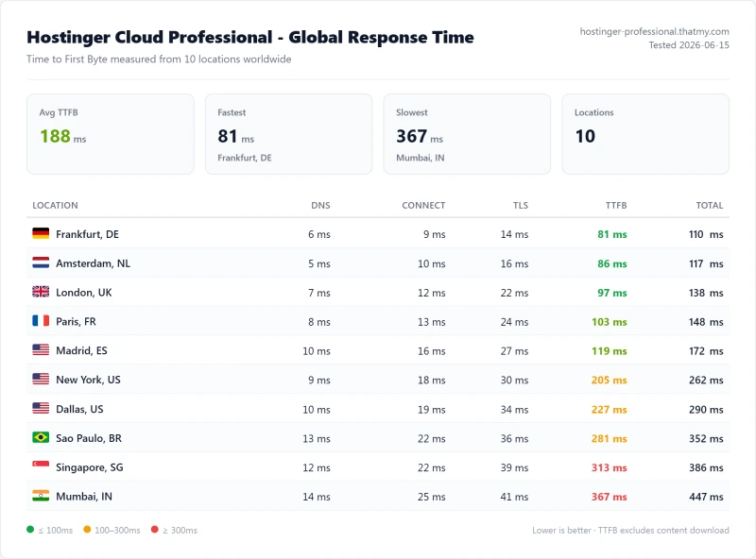The width and height of the screenshot is (756, 559).
Task: Click the 97 ms TTFB value
Action: (612, 293)
